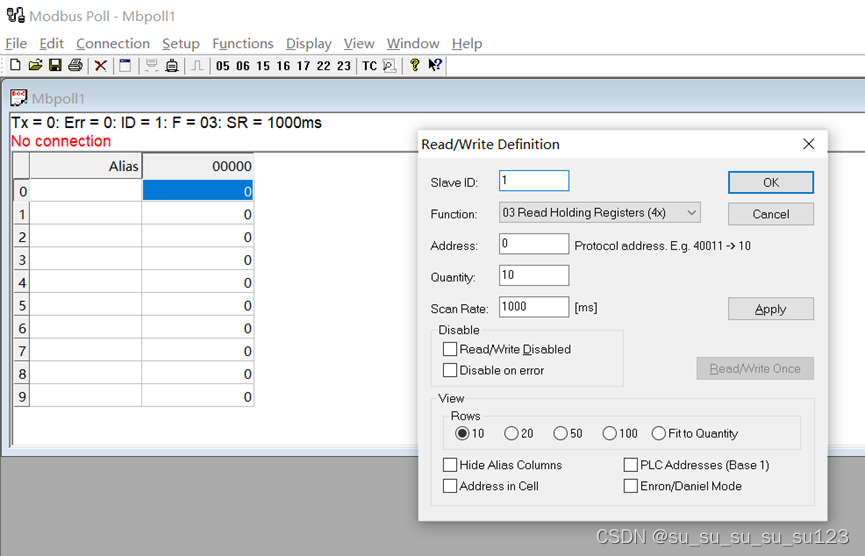The height and width of the screenshot is (556, 865).
Task: Click the Read/Write Once button
Action: tap(755, 368)
